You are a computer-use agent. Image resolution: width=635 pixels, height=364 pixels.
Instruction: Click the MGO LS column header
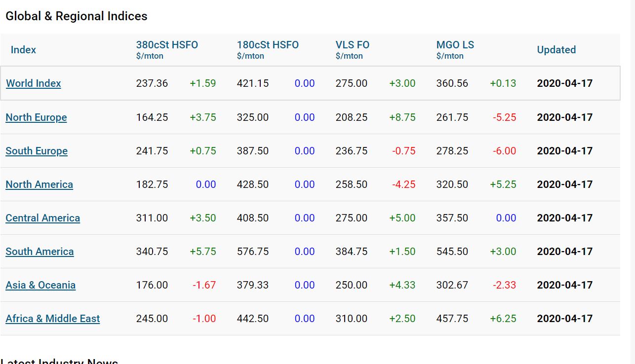coord(455,45)
